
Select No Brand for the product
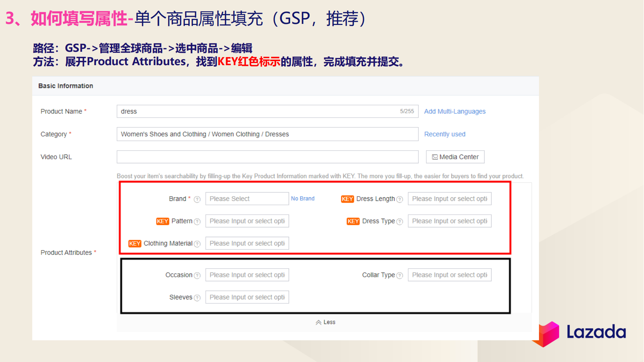click(302, 198)
